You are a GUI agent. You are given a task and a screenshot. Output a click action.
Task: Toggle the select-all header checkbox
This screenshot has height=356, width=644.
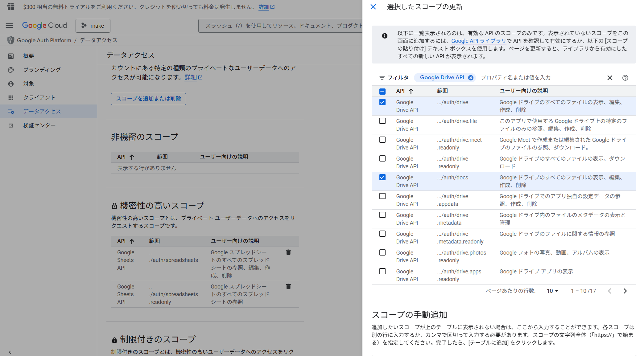click(382, 91)
